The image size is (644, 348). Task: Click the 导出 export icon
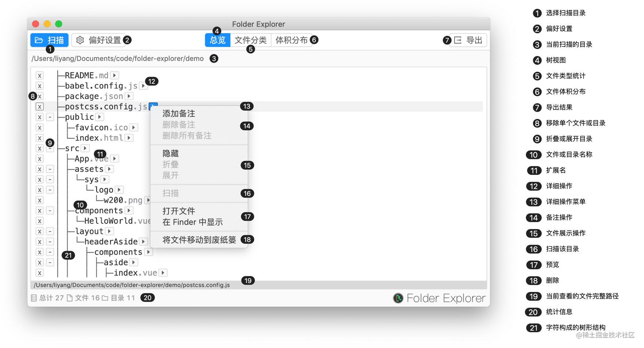[x=457, y=40]
